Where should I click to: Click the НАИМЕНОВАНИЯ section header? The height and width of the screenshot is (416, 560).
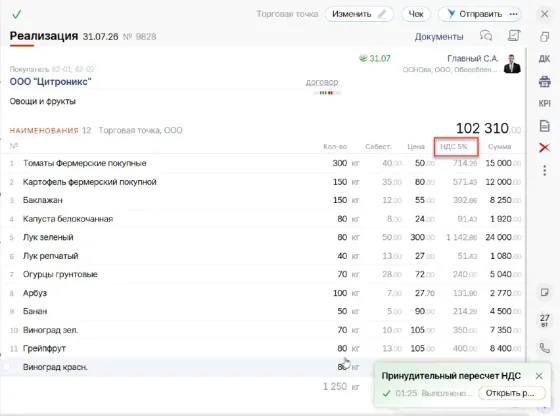click(x=44, y=131)
